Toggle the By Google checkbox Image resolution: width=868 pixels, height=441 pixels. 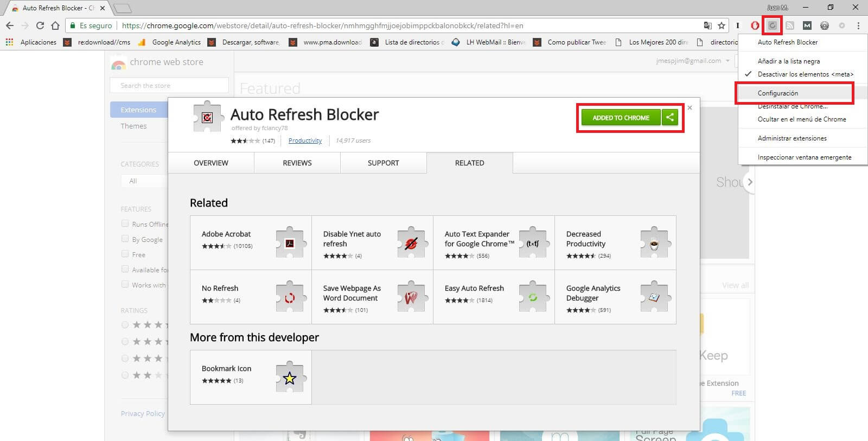(125, 239)
